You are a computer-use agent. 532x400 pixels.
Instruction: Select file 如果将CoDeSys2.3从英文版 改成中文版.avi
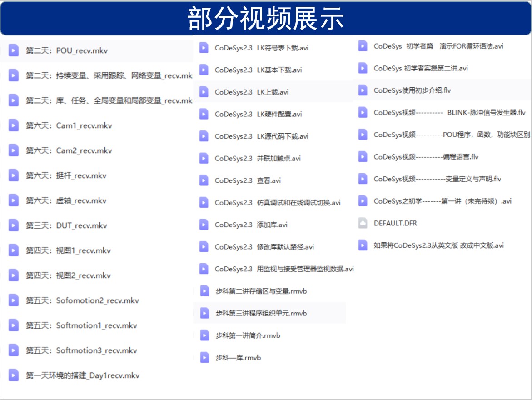coord(439,245)
